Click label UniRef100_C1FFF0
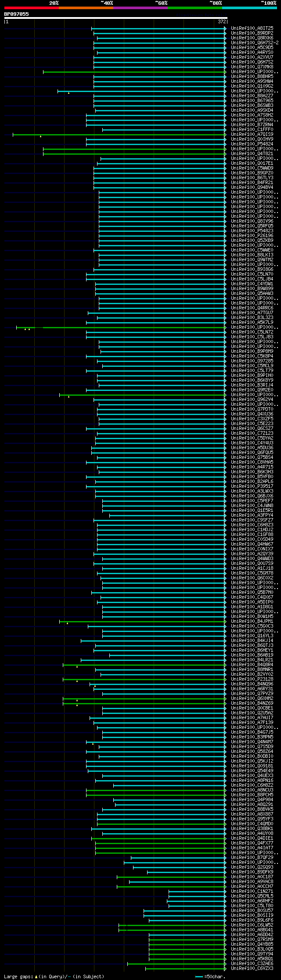The image size is (281, 980). (252, 129)
